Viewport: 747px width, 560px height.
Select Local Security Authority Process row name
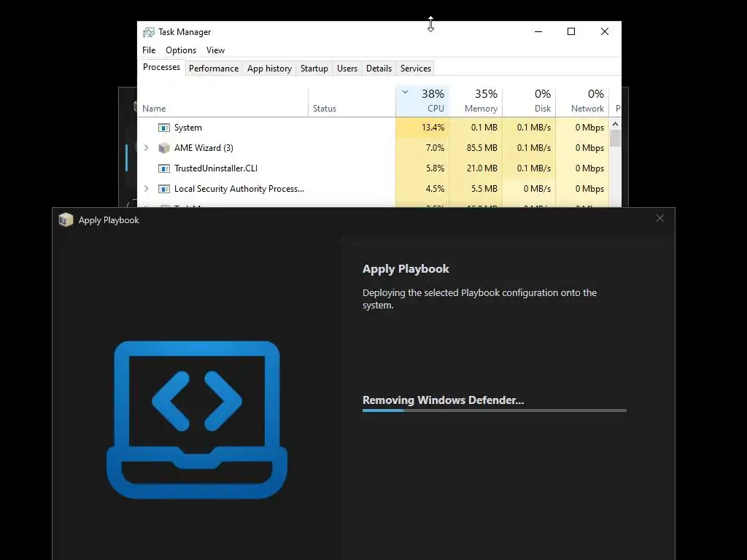pos(239,189)
